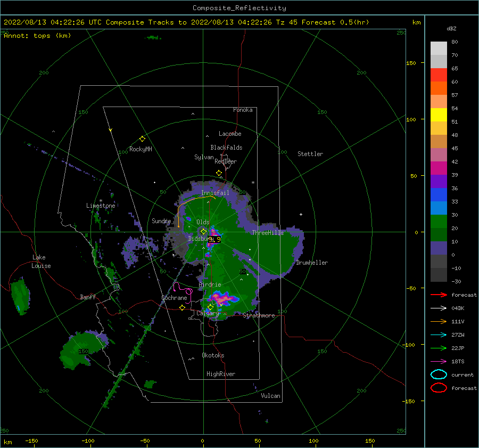The height and width of the screenshot is (448, 479).
Task: Click the Lake Louise label
Action: [41, 262]
